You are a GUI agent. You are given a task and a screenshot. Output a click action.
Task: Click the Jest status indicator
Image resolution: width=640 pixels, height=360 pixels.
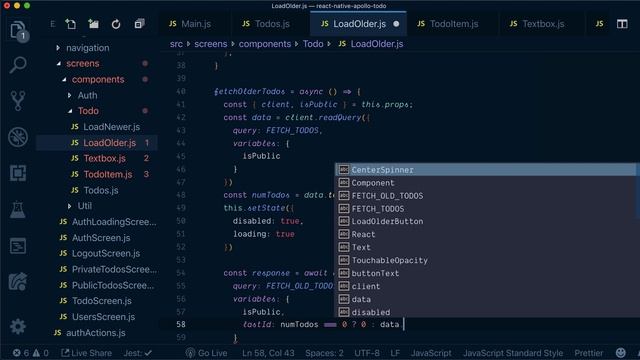point(138,353)
